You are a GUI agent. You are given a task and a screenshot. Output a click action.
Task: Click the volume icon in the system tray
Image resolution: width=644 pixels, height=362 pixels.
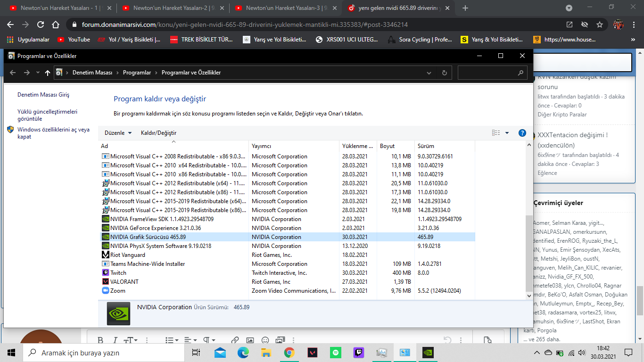click(582, 353)
